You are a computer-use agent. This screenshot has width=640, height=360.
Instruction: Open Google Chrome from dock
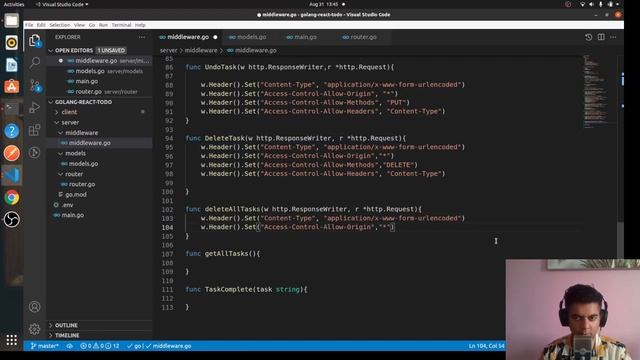pos(11,198)
